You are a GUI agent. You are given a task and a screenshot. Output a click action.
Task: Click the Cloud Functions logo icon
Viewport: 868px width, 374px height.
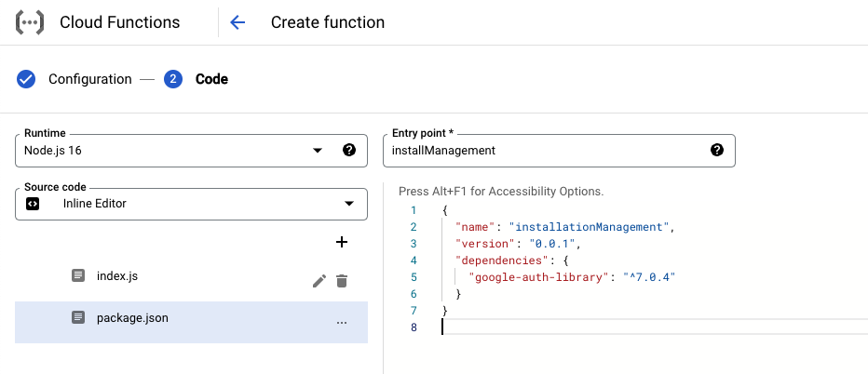pos(30,22)
